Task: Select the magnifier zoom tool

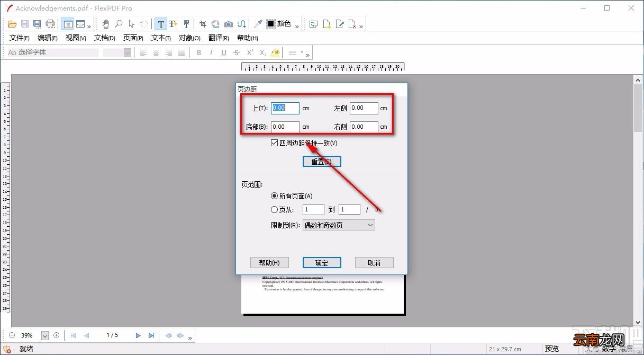Action: (x=119, y=24)
